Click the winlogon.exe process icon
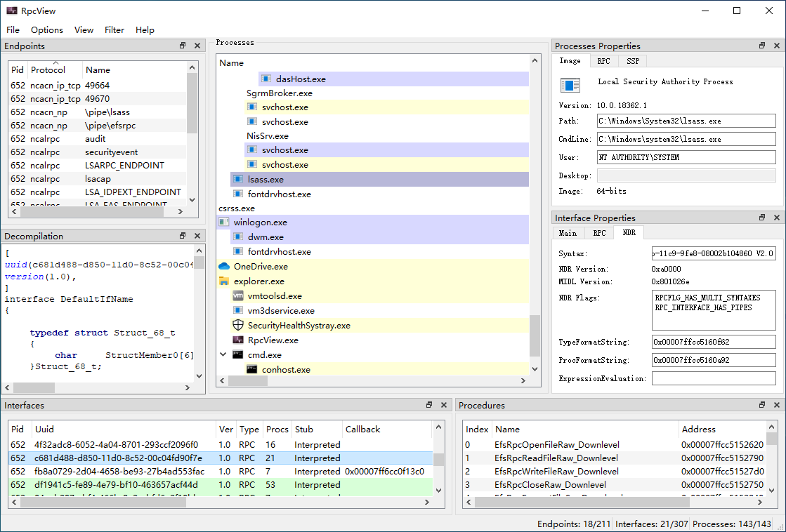Image resolution: width=786 pixels, height=532 pixels. (x=224, y=222)
